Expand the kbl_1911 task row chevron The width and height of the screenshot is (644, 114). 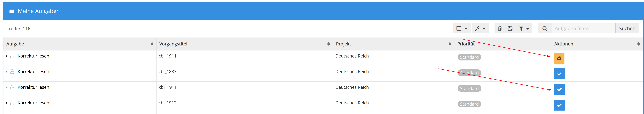click(7, 87)
